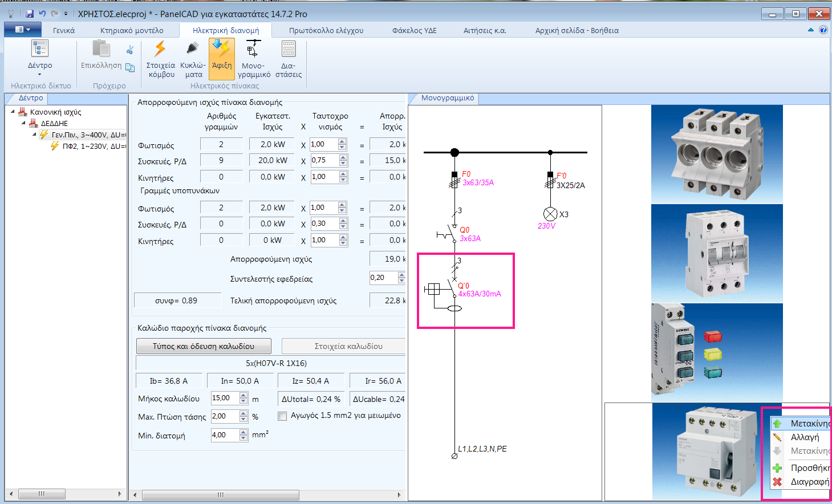The image size is (832, 504).
Task: Click the save floppy disk icon
Action: (x=30, y=14)
